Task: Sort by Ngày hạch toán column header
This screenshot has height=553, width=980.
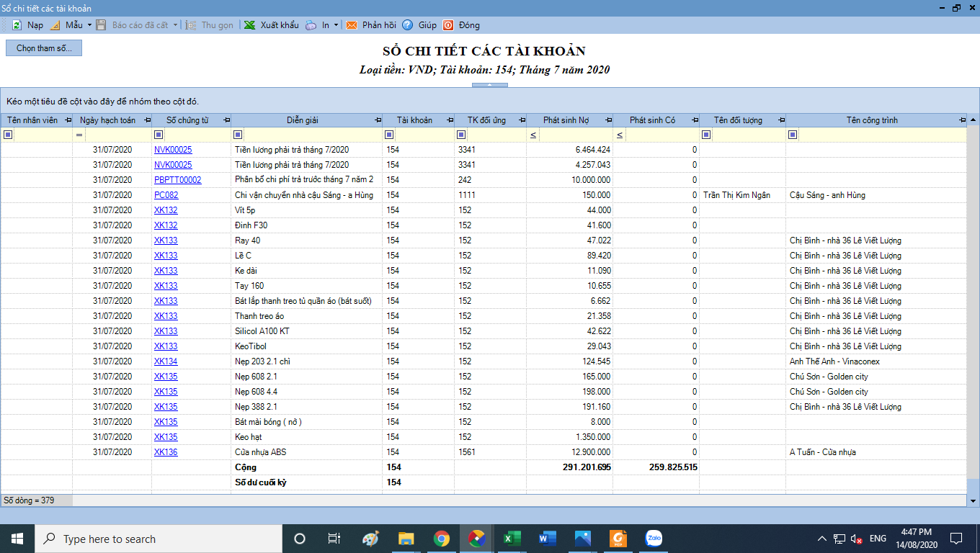Action: point(107,120)
